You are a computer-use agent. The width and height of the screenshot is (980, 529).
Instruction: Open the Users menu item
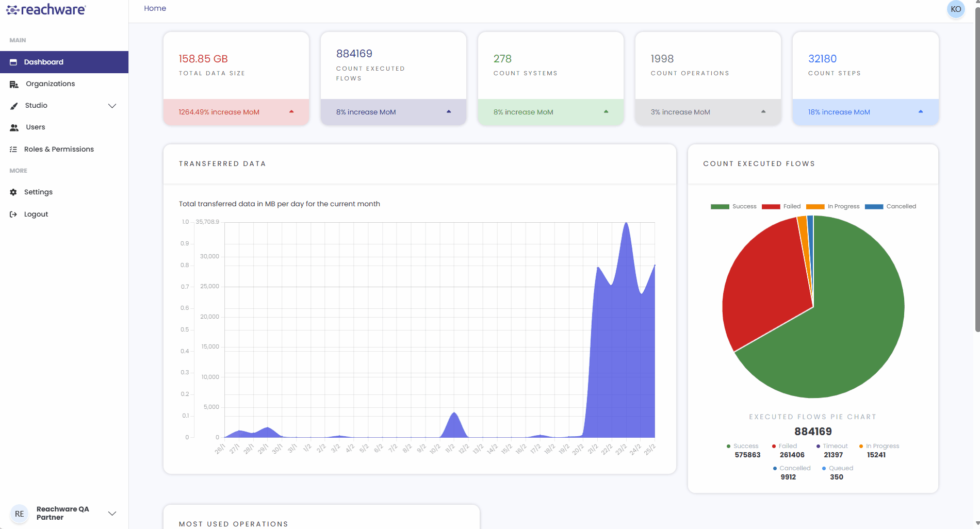(x=64, y=127)
